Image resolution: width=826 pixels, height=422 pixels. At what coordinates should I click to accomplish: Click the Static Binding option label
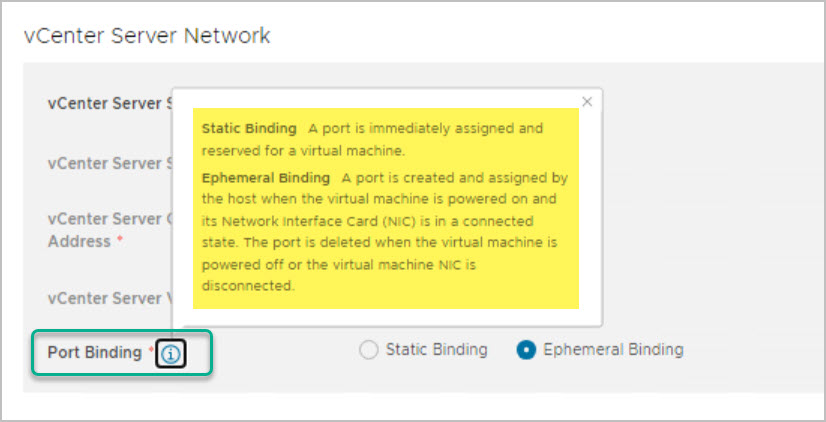point(436,350)
